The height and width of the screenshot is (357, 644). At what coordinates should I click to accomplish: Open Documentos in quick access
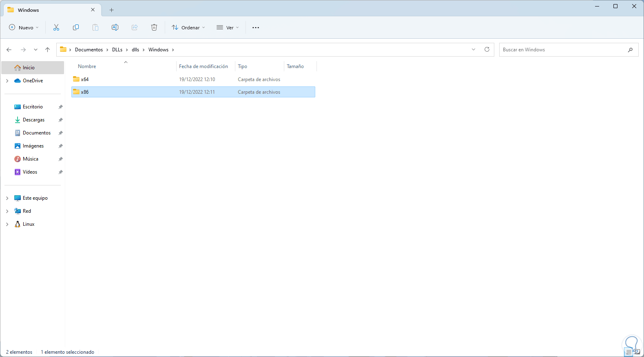37,133
